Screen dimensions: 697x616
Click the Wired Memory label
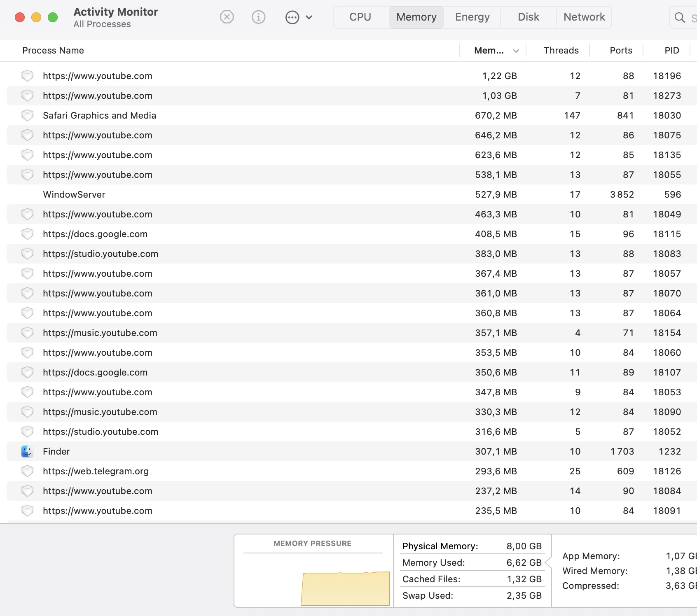(x=595, y=571)
